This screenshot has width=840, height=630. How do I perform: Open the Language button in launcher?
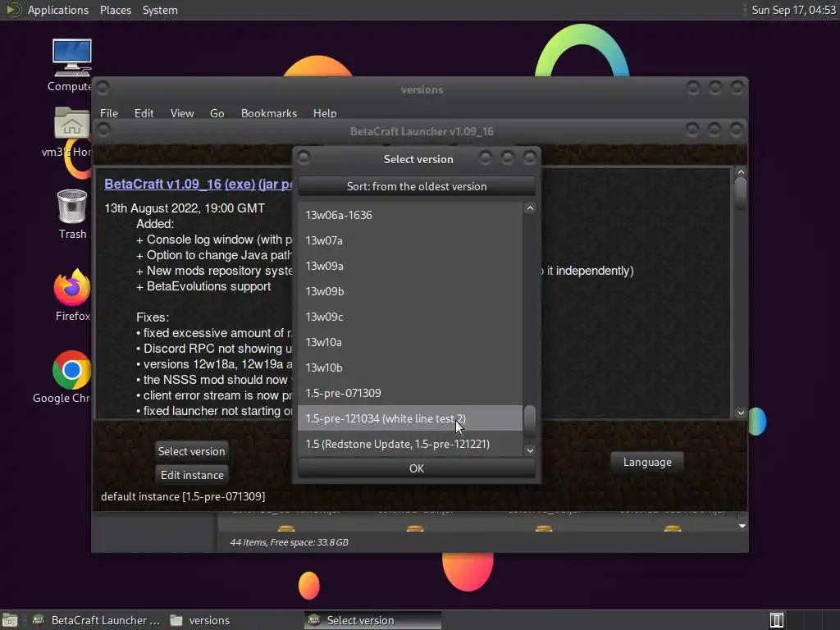(x=646, y=462)
